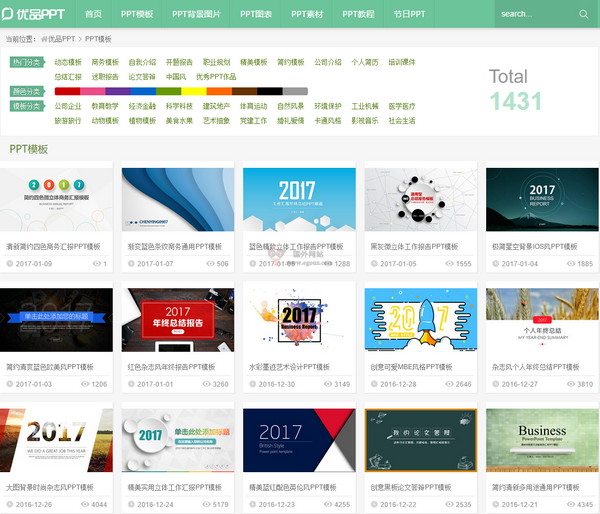The height and width of the screenshot is (514, 600).
Task: Select the purple color swatch
Action: pos(118,91)
